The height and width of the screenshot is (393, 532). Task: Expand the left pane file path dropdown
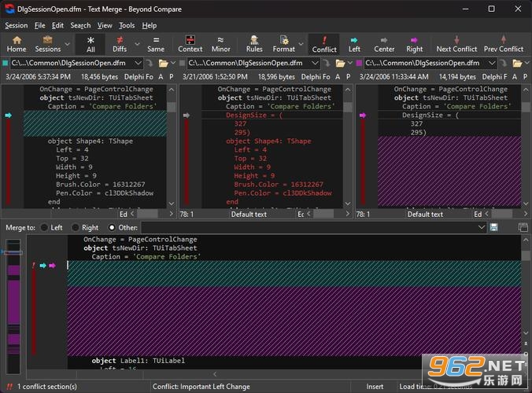(138, 63)
